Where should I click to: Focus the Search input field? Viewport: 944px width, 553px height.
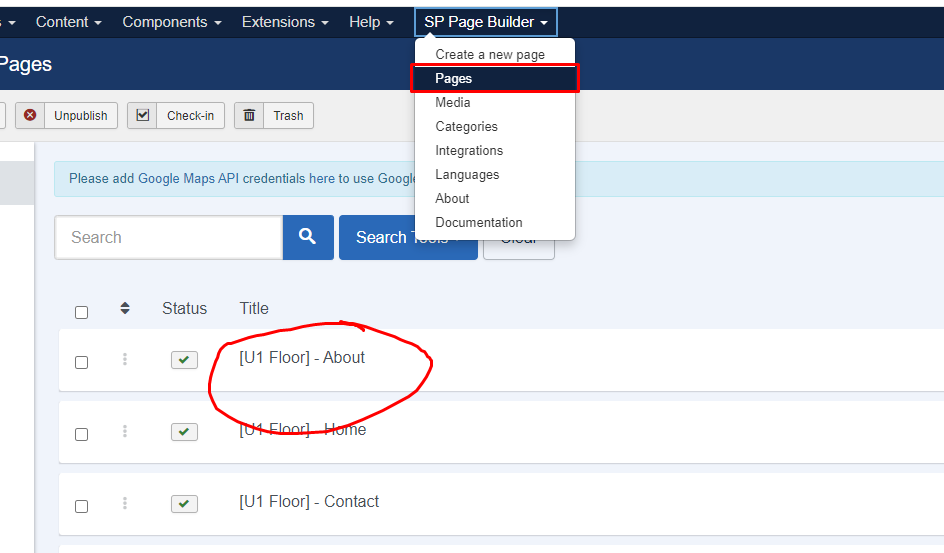click(169, 237)
